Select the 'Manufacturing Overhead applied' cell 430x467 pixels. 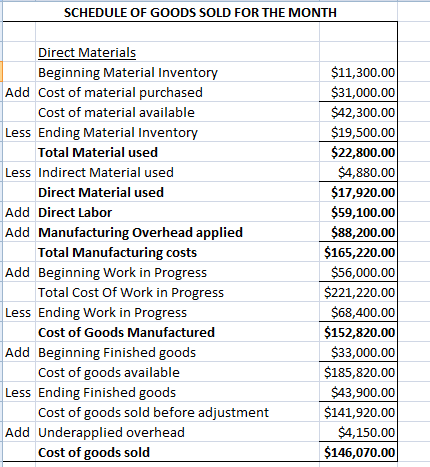click(177, 232)
